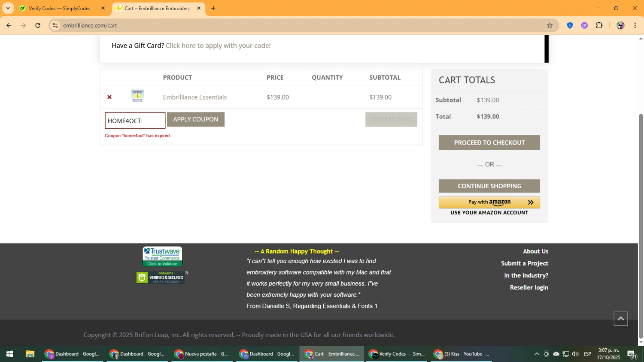Click the Embrilliance Essentials product link
Image resolution: width=644 pixels, height=362 pixels.
point(195,97)
